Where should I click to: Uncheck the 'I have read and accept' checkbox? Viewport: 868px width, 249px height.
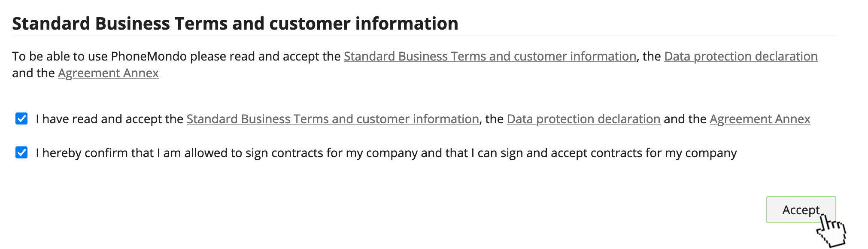pos(21,118)
